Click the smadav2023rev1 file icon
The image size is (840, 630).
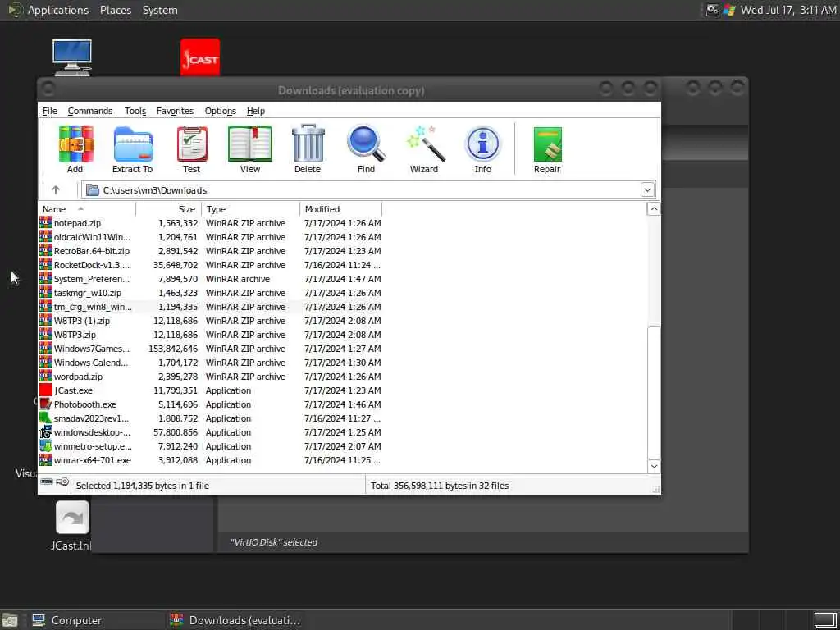[x=46, y=418]
